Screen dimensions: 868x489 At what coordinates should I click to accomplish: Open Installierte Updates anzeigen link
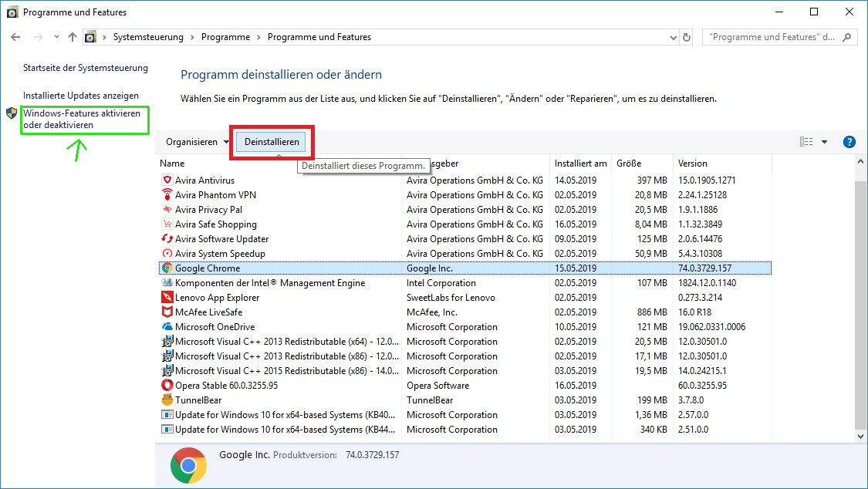pos(81,96)
